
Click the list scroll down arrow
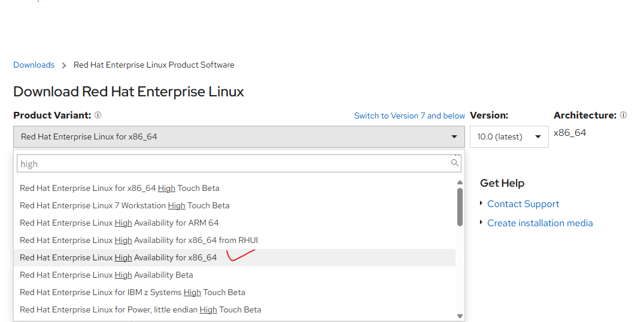point(460,316)
